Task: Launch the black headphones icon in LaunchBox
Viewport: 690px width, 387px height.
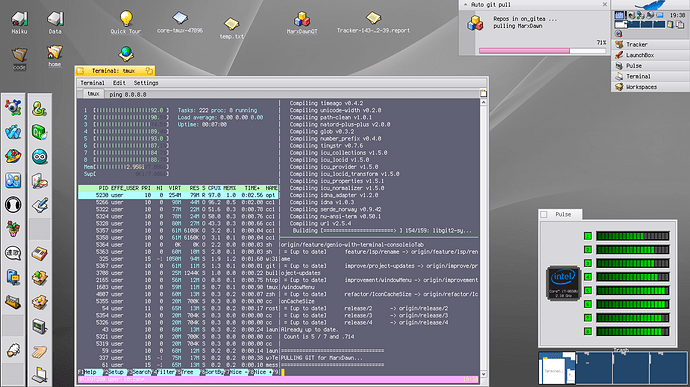Action: click(13, 205)
